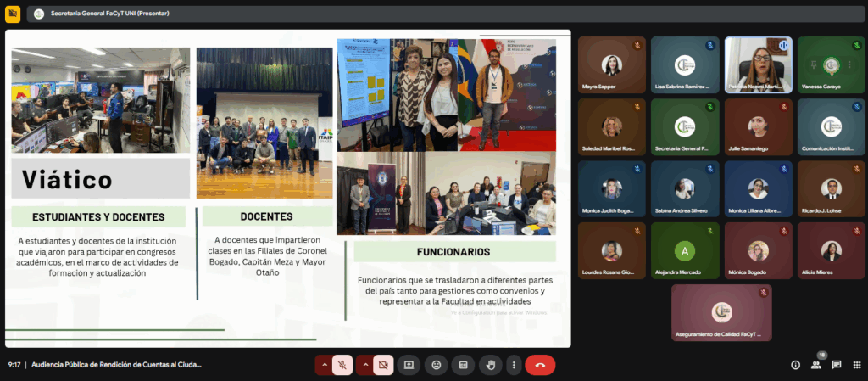Click the red leave call button
Image resolution: width=868 pixels, height=381 pixels.
click(x=540, y=365)
